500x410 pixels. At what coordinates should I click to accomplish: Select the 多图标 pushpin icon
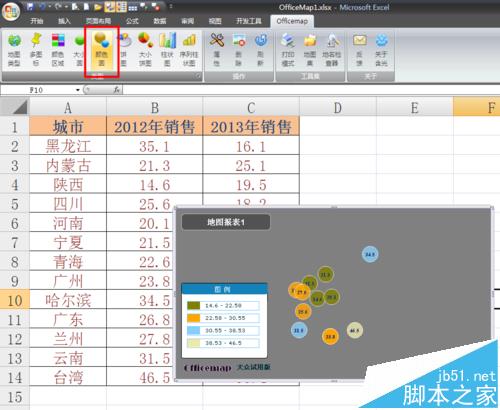coord(36,50)
